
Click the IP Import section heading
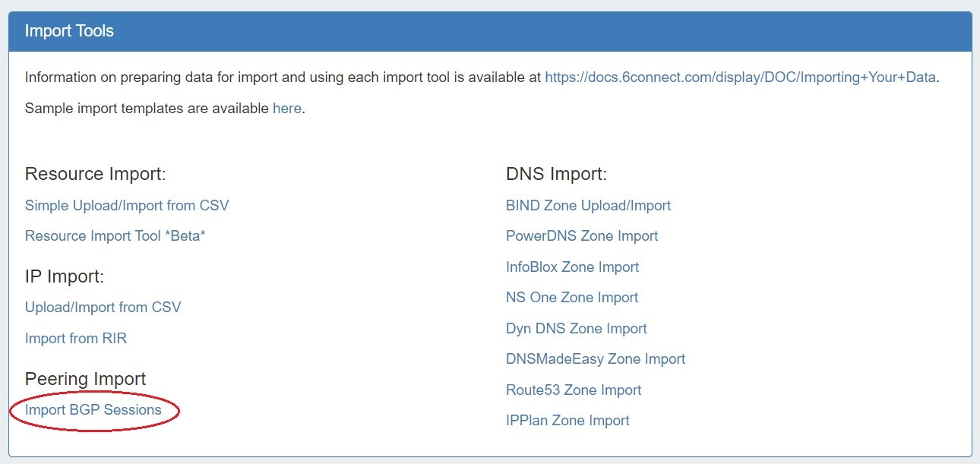point(65,276)
